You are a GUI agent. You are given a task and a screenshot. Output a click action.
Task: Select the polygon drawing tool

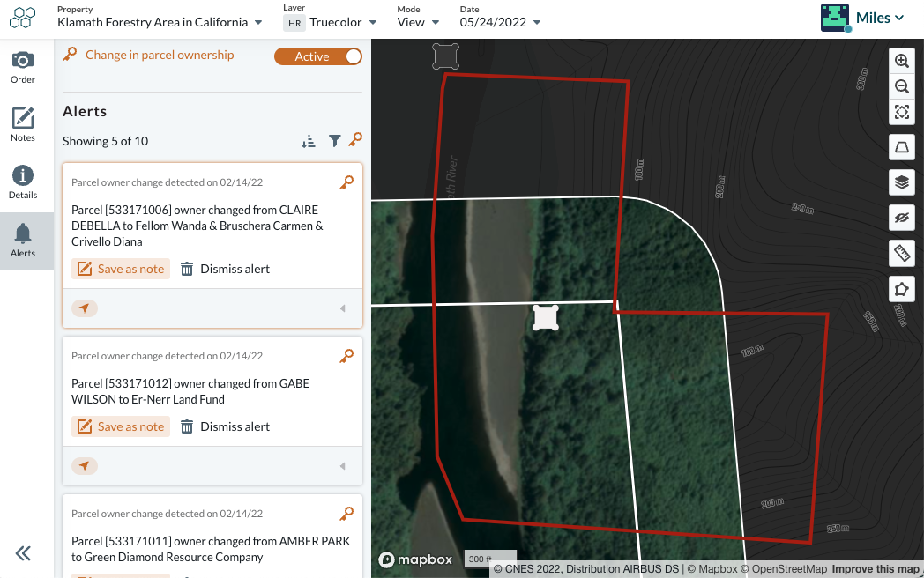[902, 288]
